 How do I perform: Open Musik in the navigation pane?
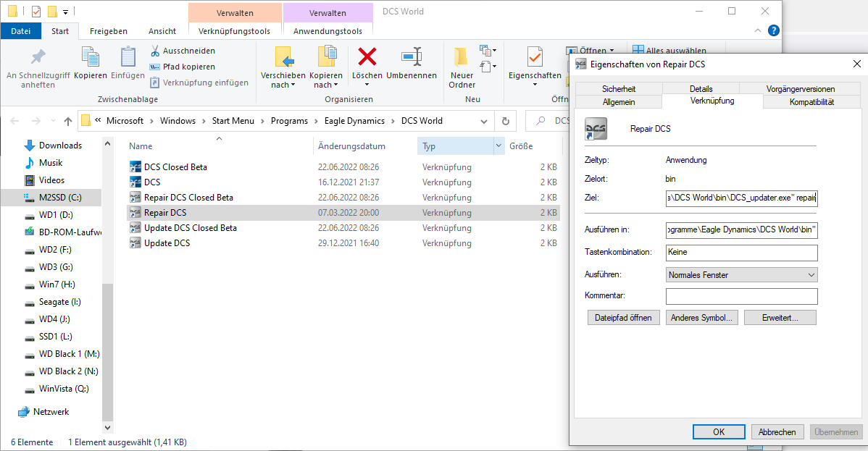click(x=51, y=163)
